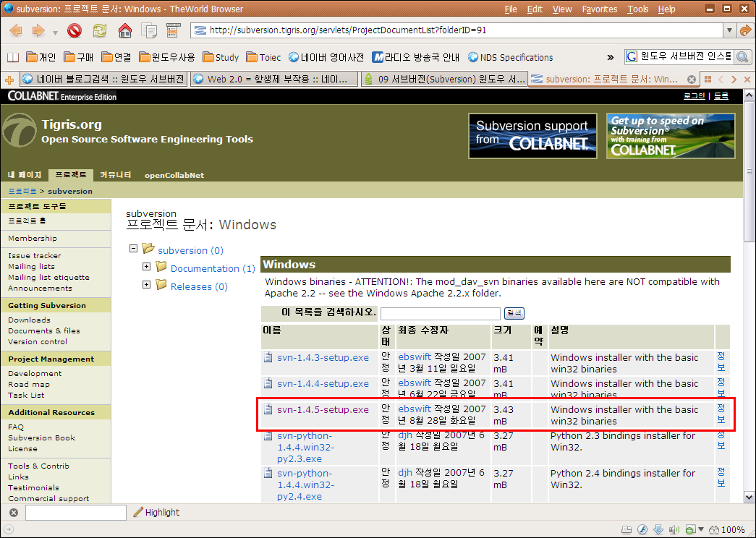Add a new tab with the plus icon
Viewport: 756px width, 538px height.
[x=9, y=80]
